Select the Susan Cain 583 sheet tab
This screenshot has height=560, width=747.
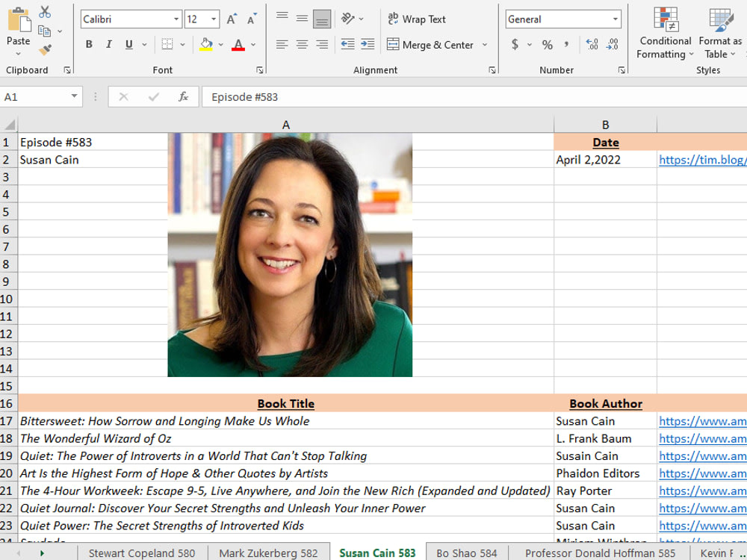(377, 553)
